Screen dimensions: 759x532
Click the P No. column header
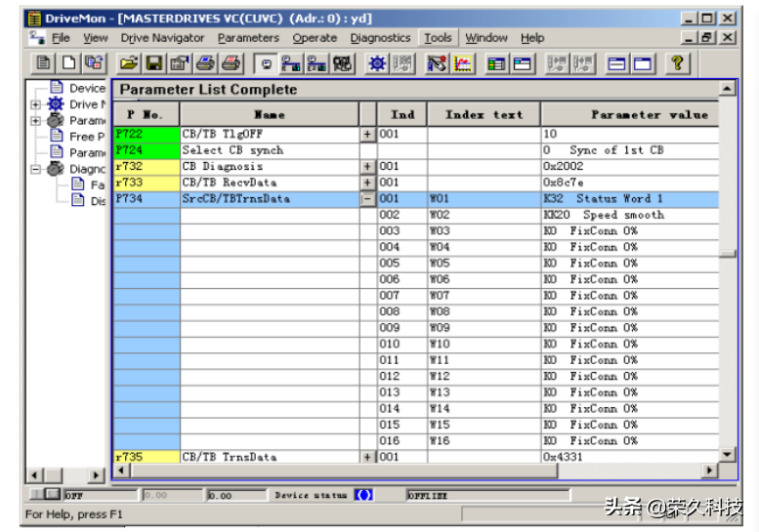coord(146,114)
